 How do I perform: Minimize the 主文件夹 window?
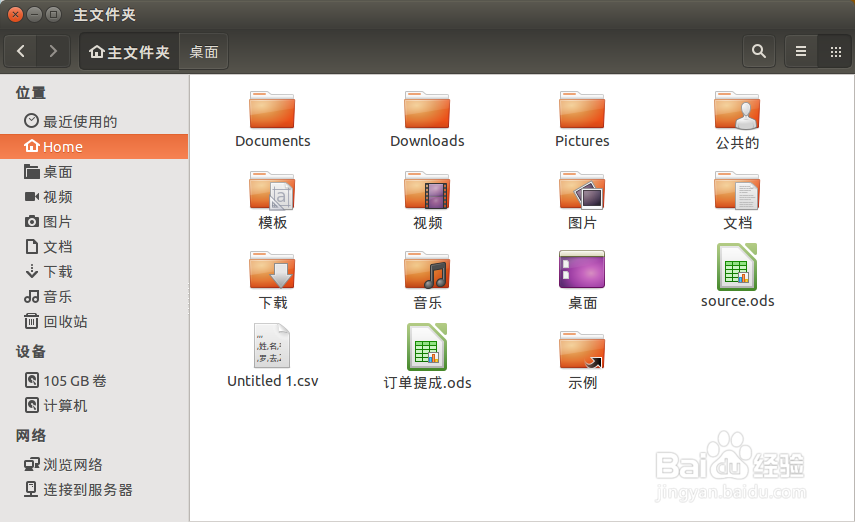(x=34, y=14)
